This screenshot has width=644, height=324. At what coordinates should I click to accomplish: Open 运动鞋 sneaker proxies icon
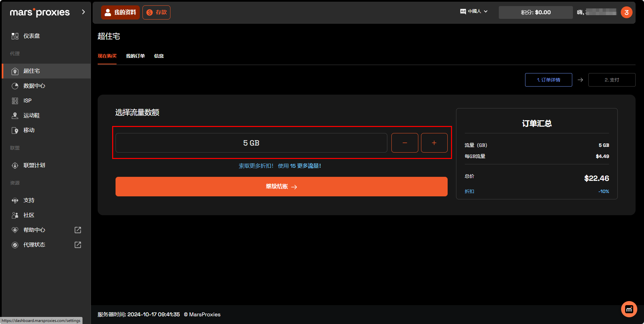click(15, 116)
